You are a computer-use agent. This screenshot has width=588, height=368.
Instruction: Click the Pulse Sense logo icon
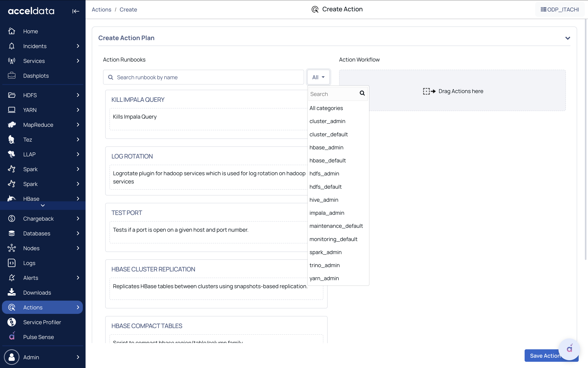[x=12, y=336]
